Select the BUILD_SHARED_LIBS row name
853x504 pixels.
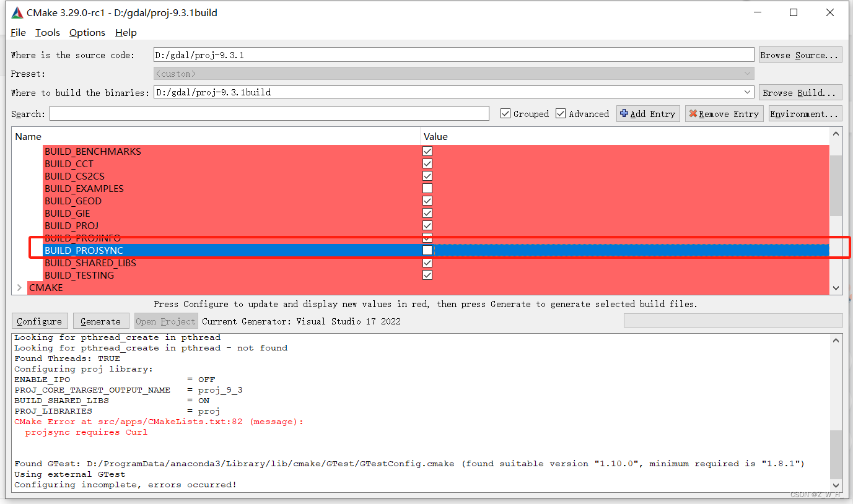(x=90, y=263)
